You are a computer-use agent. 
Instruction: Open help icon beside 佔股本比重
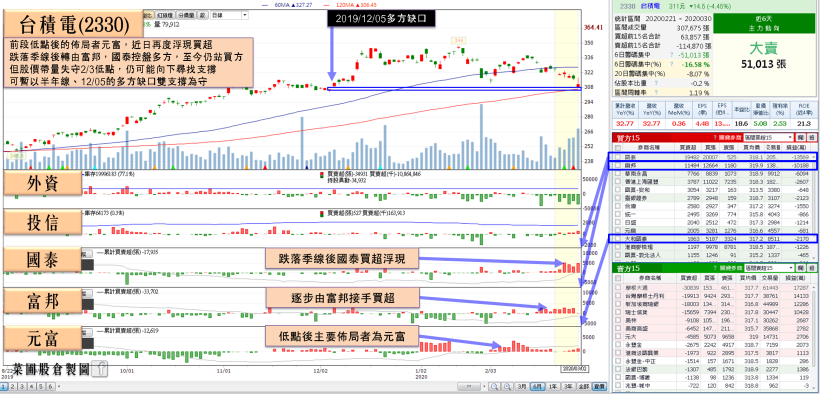click(656, 83)
